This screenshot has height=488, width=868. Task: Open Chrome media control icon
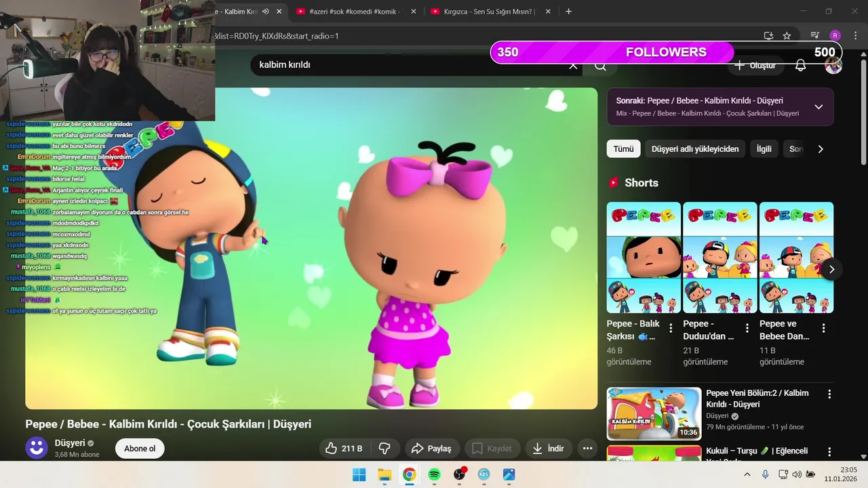tap(815, 35)
